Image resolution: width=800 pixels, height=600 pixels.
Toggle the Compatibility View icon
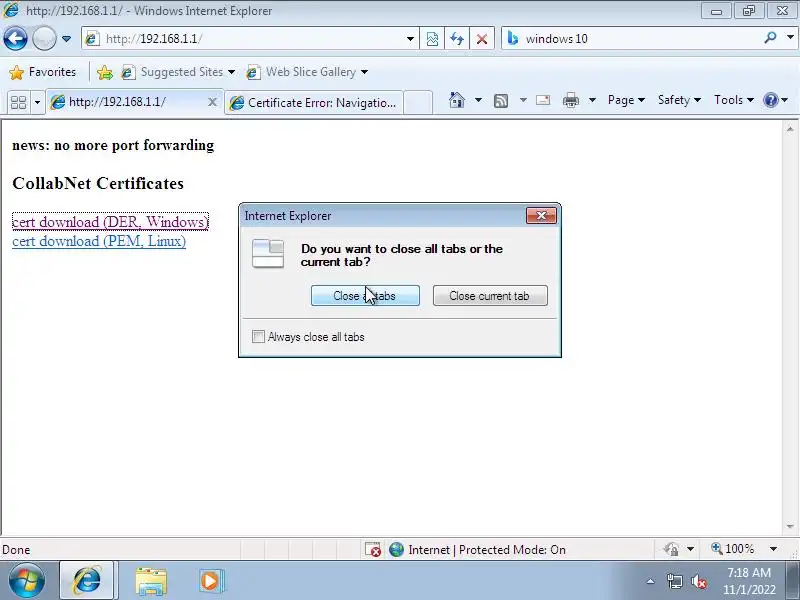(432, 39)
